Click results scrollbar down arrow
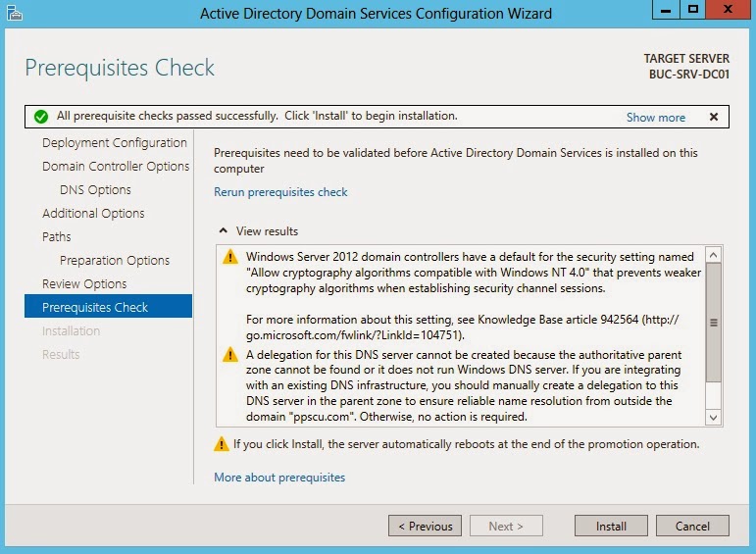 click(x=714, y=418)
